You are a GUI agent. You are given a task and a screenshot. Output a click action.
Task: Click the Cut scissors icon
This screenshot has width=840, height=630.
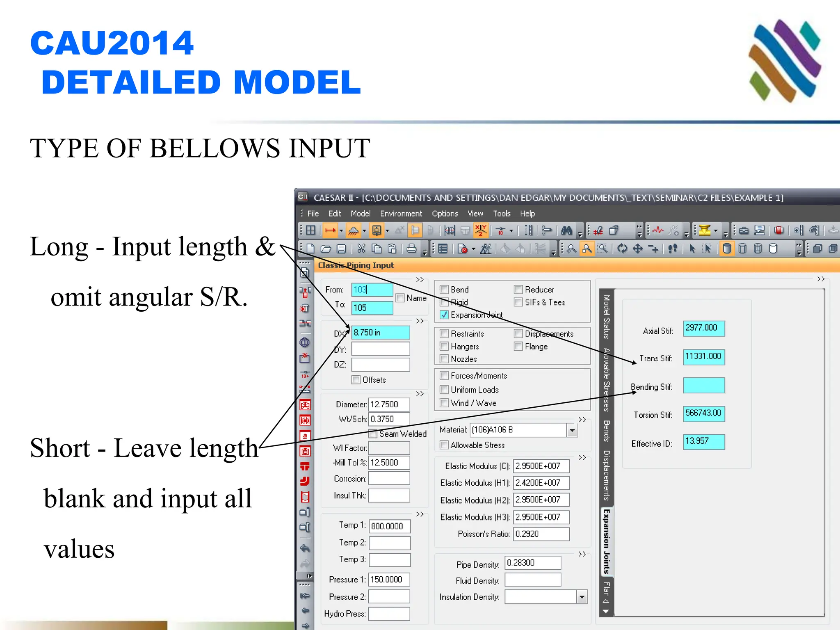tap(361, 249)
